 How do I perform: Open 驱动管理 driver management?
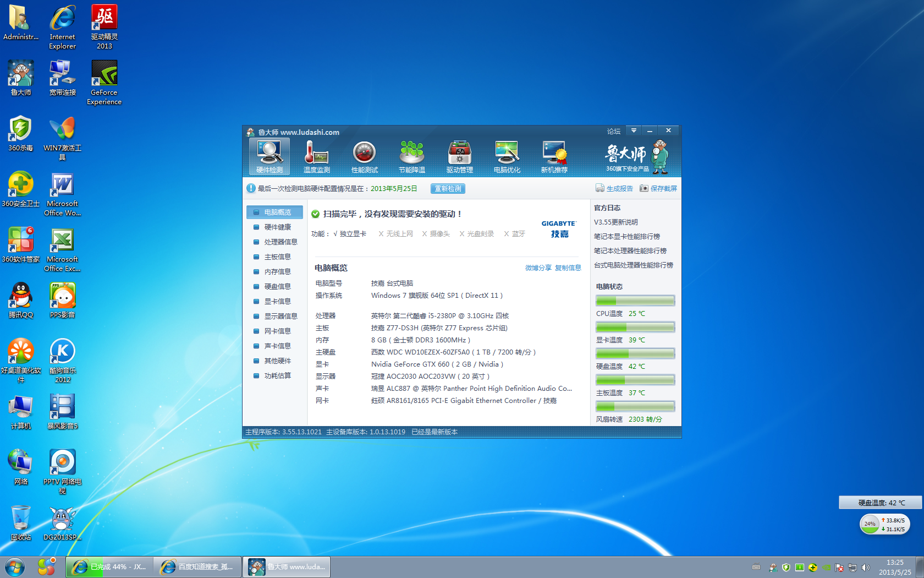click(459, 157)
